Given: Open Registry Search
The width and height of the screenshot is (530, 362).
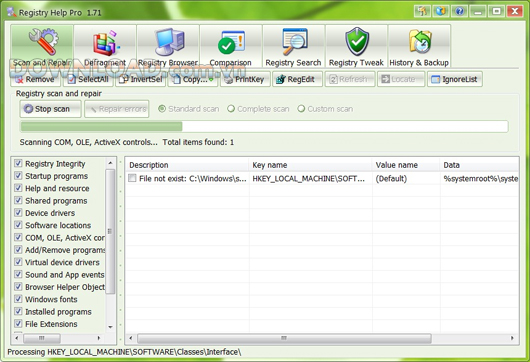Looking at the screenshot, I should point(293,46).
